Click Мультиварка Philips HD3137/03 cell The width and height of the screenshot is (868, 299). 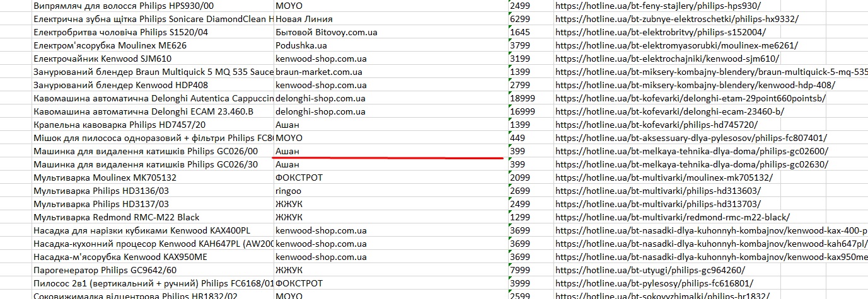click(x=153, y=204)
